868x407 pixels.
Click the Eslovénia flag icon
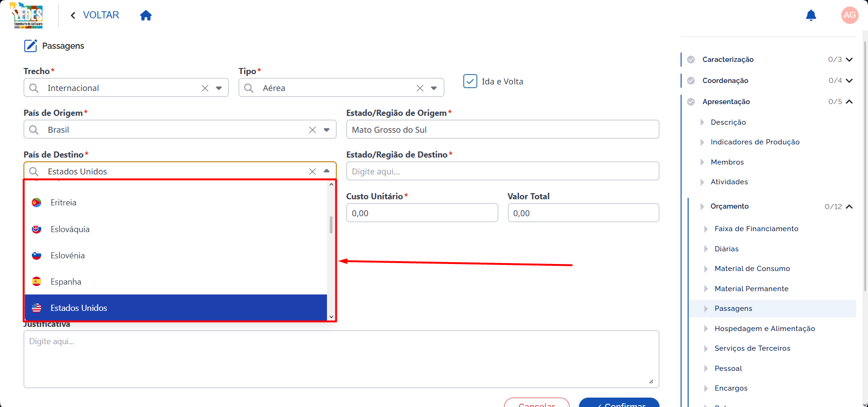(x=37, y=256)
